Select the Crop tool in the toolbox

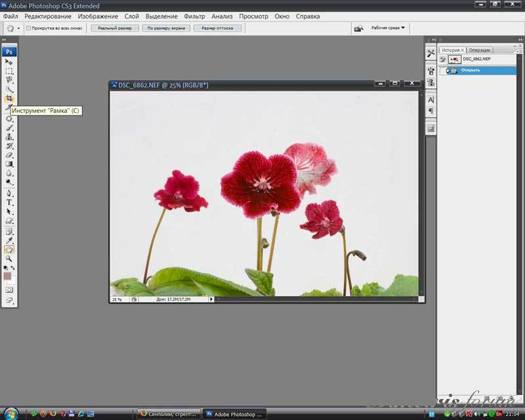click(9, 98)
